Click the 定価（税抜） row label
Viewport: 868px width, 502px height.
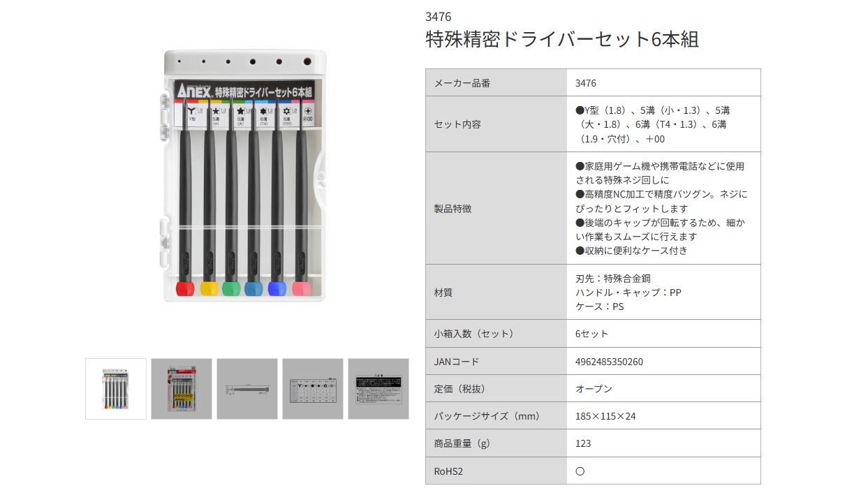[459, 389]
